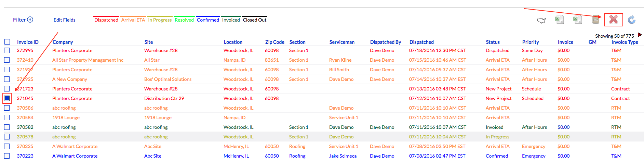Sort by the Invoice amount column header
Screen dimensions: 644x160
565,42
